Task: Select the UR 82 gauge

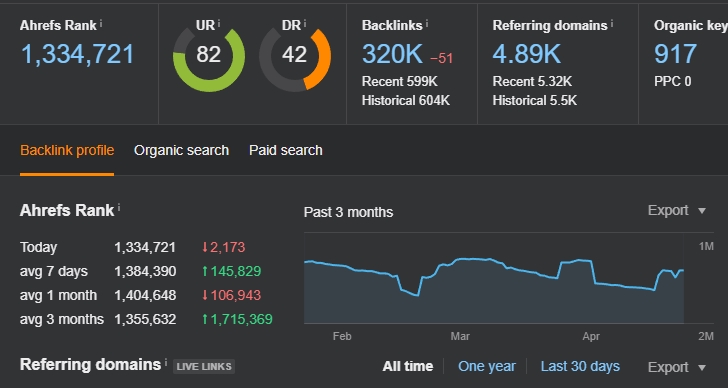Action: point(208,55)
